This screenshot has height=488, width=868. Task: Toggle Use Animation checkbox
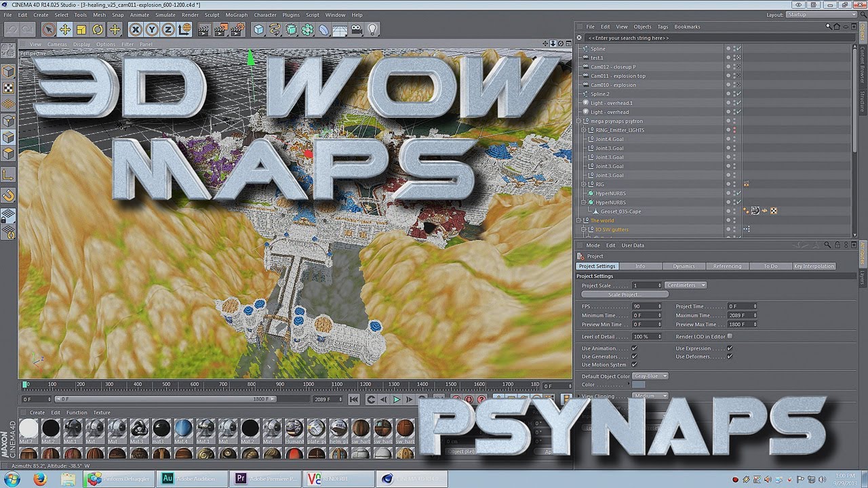tap(634, 348)
